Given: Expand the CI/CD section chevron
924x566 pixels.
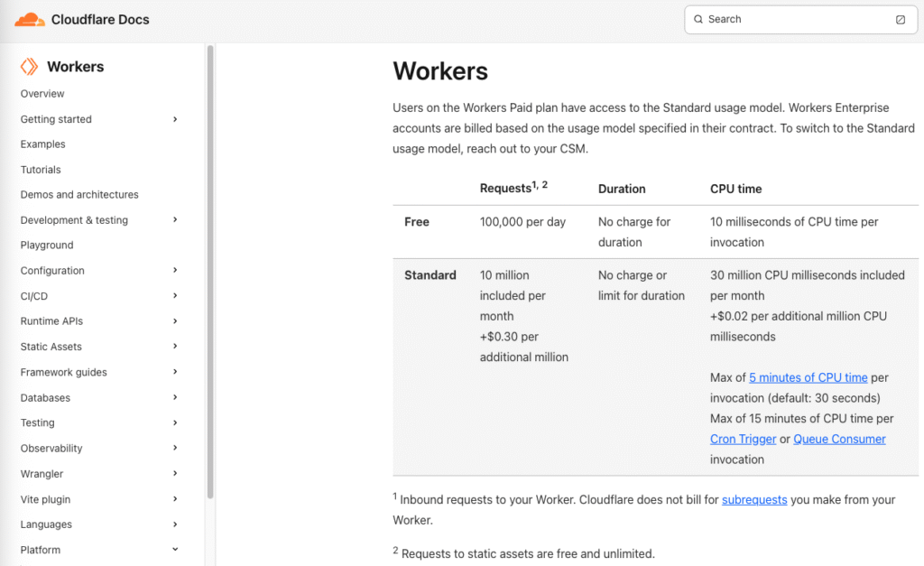Looking at the screenshot, I should (x=175, y=295).
